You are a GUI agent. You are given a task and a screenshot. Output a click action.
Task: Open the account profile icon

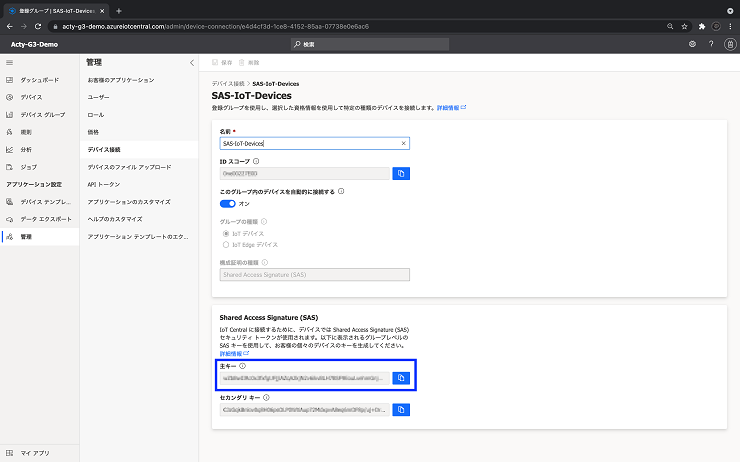click(x=730, y=44)
